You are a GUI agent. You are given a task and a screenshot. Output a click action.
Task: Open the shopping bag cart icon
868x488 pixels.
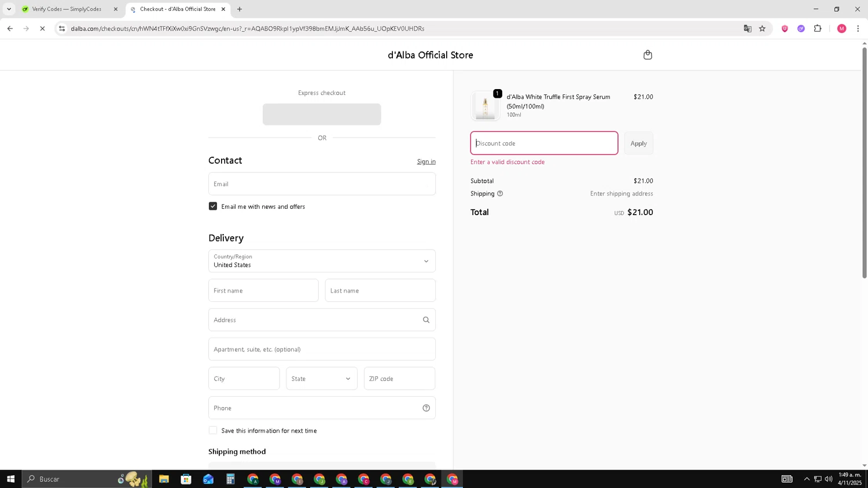pos(648,55)
